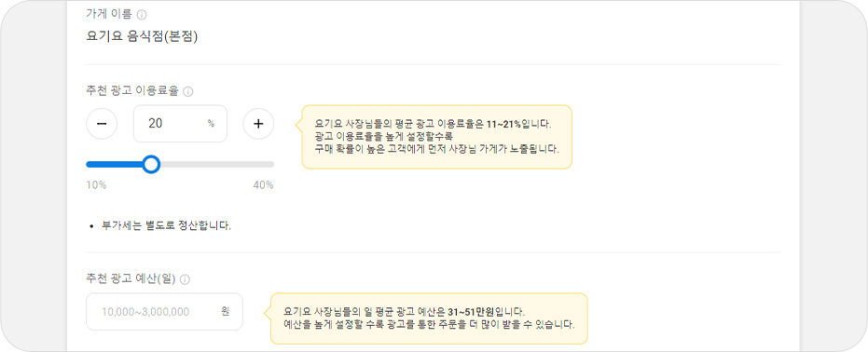Click the info icon beside 가게 이름
This screenshot has width=868, height=352.
[x=142, y=15]
